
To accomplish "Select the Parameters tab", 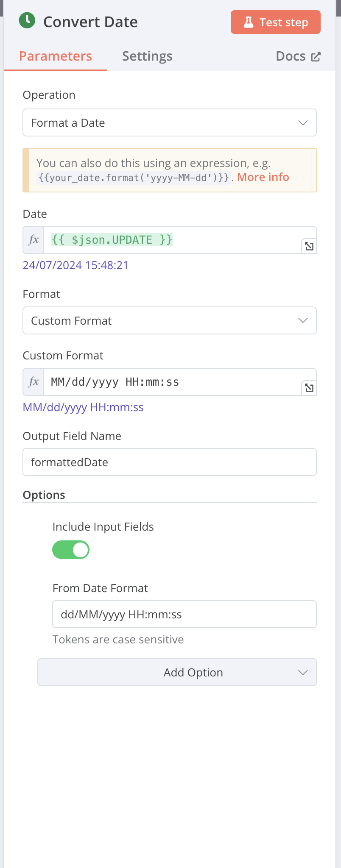I will (56, 56).
